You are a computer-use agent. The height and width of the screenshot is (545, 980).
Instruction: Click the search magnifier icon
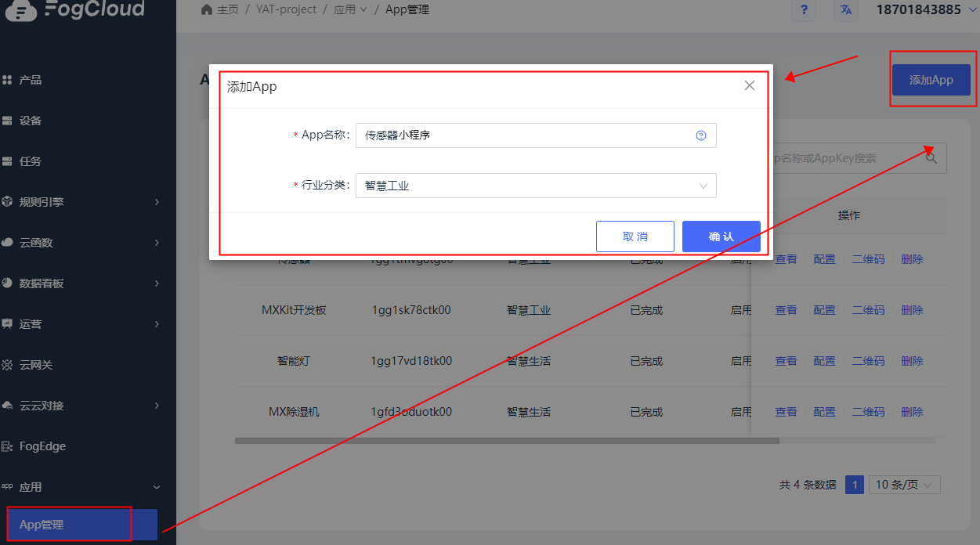(x=931, y=157)
